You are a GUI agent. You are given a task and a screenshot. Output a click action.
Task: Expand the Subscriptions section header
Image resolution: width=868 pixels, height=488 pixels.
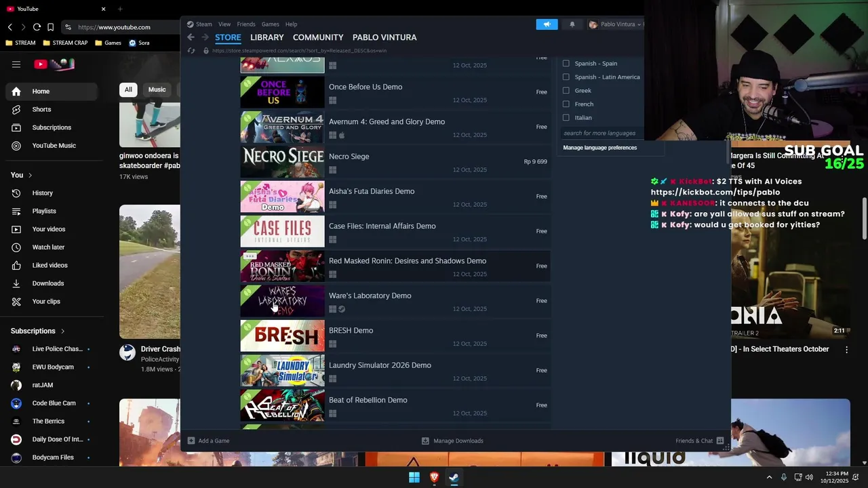38,331
